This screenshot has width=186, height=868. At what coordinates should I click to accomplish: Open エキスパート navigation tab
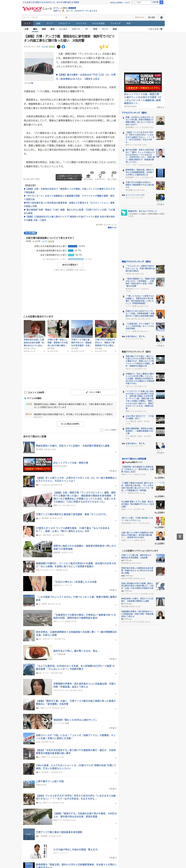pos(64,24)
